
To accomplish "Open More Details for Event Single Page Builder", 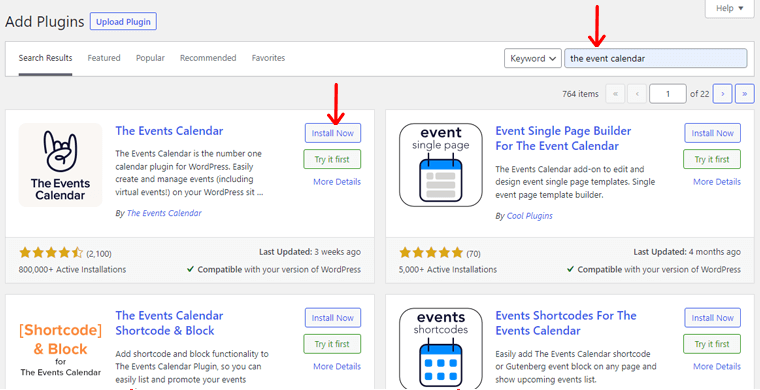I will [717, 182].
